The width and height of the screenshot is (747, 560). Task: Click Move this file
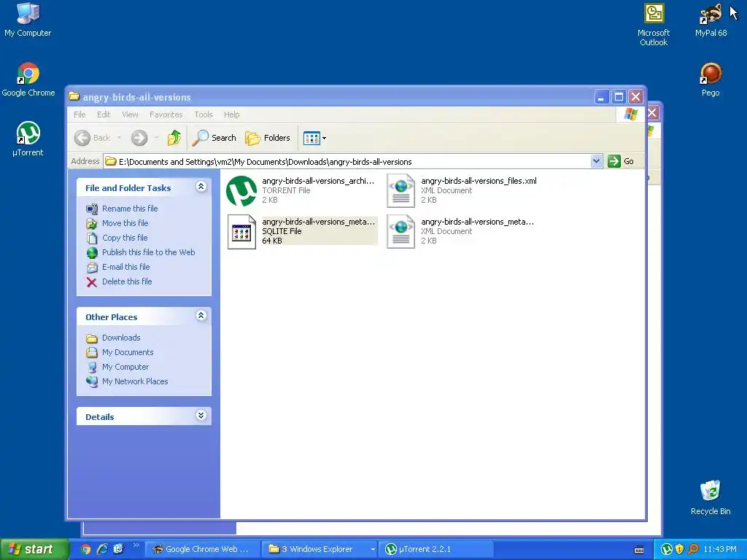coord(117,223)
